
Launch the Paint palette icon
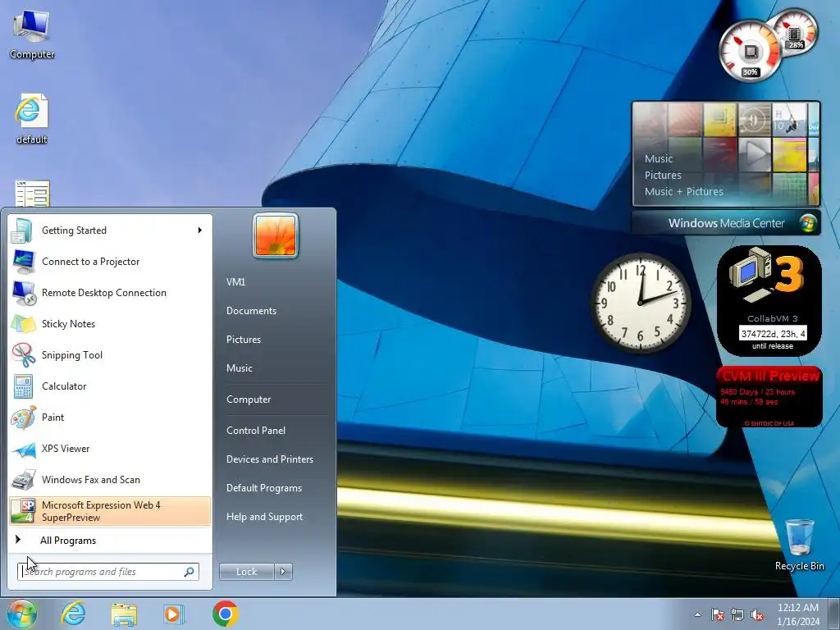[23, 418]
